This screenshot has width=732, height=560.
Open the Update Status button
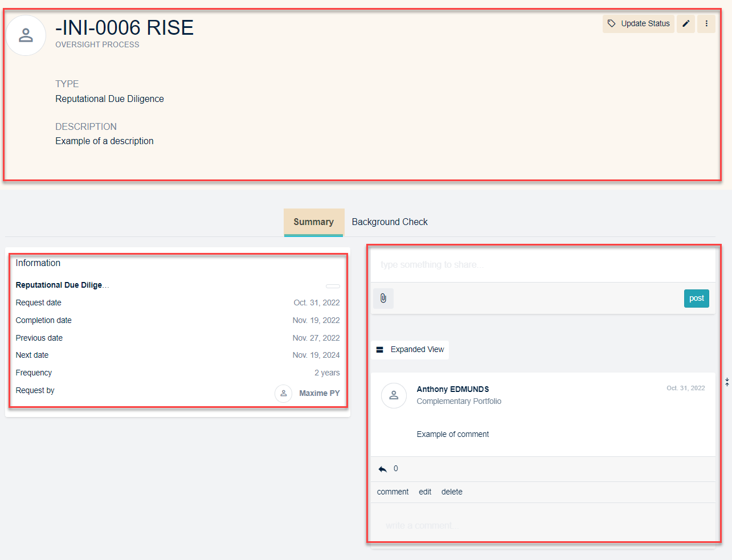coord(638,24)
